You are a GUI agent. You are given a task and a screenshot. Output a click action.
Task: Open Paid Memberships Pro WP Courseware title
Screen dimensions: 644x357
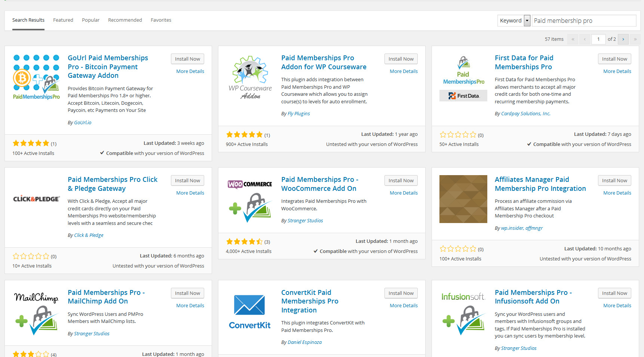pyautogui.click(x=324, y=62)
